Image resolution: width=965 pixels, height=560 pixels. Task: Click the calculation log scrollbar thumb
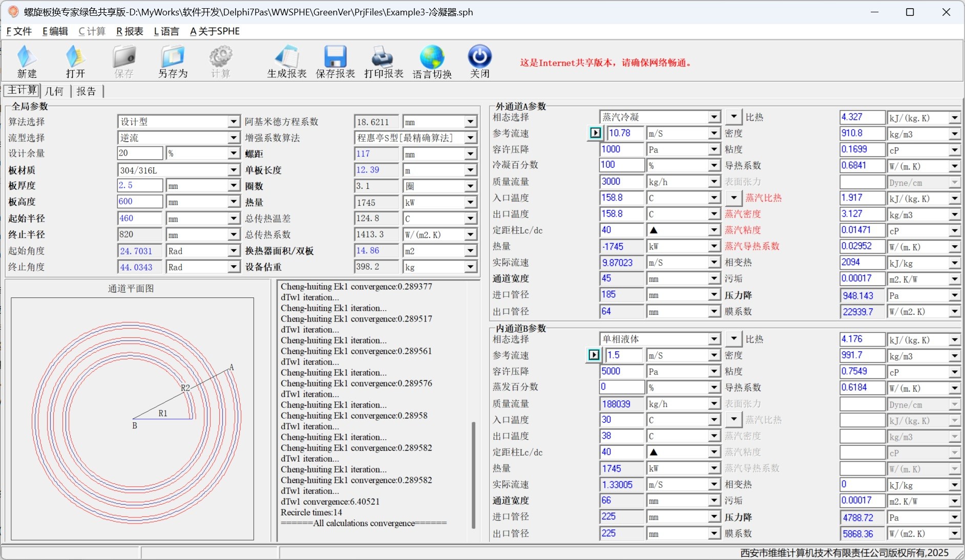coord(473,475)
